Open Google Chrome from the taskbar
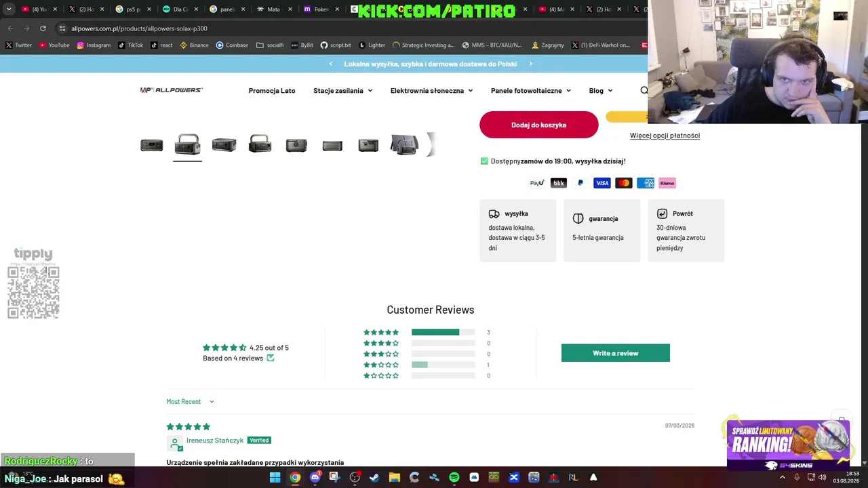868x488 pixels. (295, 477)
